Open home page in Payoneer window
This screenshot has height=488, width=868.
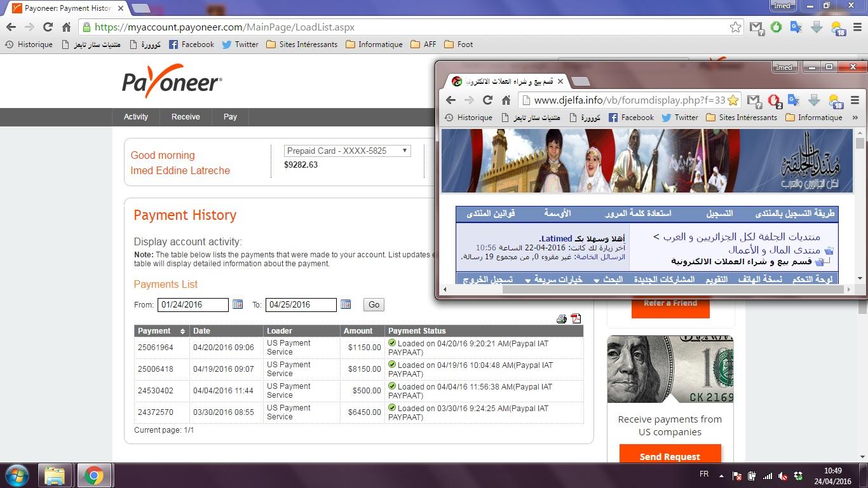click(x=66, y=27)
